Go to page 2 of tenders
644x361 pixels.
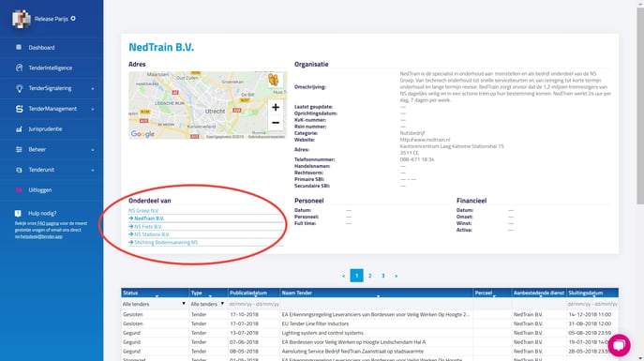coord(369,276)
